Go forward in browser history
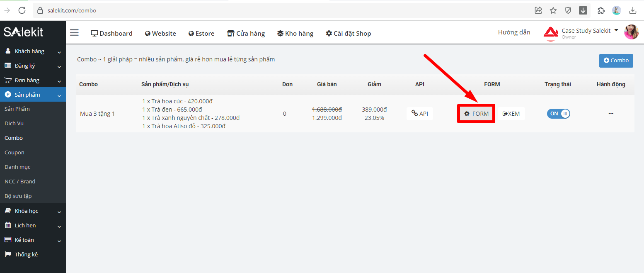 (7, 10)
